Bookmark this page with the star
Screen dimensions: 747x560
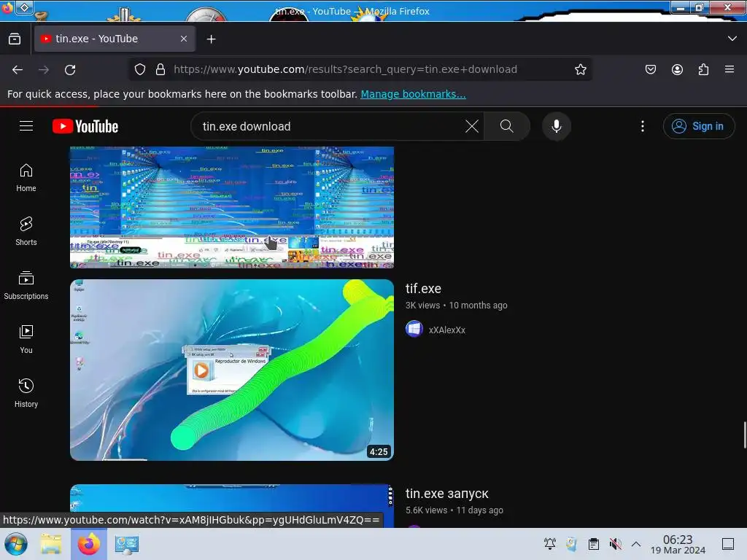pos(580,69)
